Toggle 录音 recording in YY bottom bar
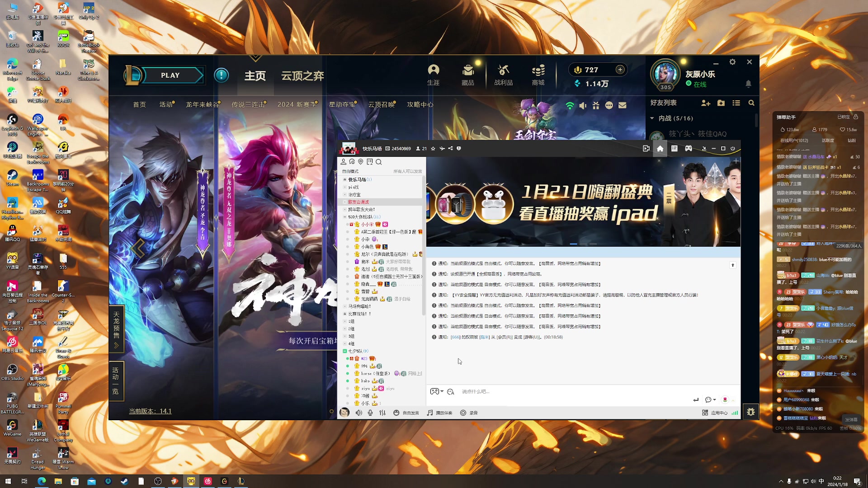Screen dimensions: 868x488 [469, 413]
